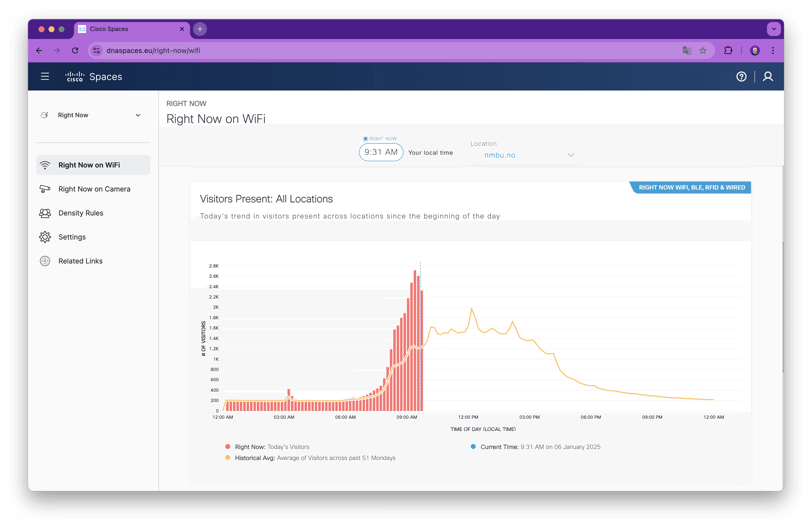Click the 9:31 AM time pill
The height and width of the screenshot is (528, 812).
[381, 152]
